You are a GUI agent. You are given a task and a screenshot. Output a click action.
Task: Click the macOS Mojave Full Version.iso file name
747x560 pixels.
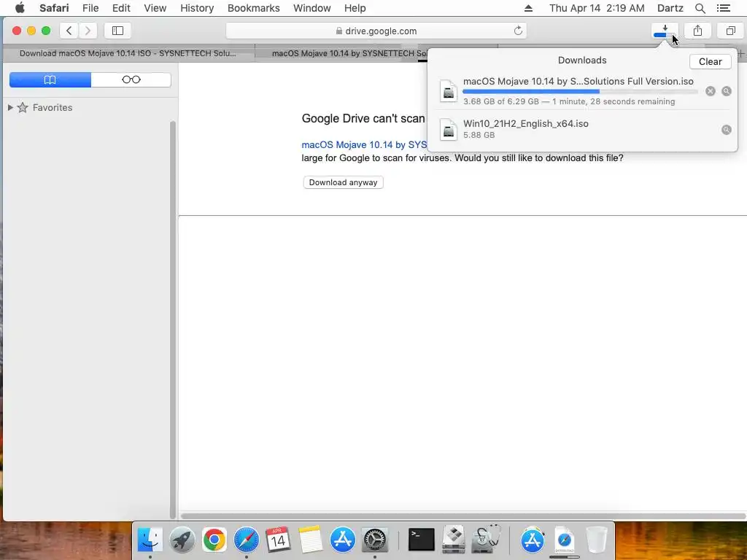(578, 82)
